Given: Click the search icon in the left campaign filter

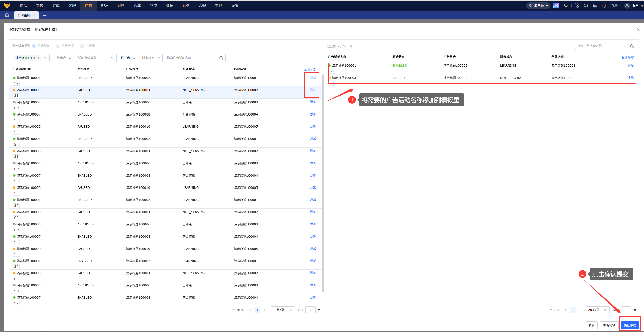Looking at the screenshot, I should click(221, 58).
